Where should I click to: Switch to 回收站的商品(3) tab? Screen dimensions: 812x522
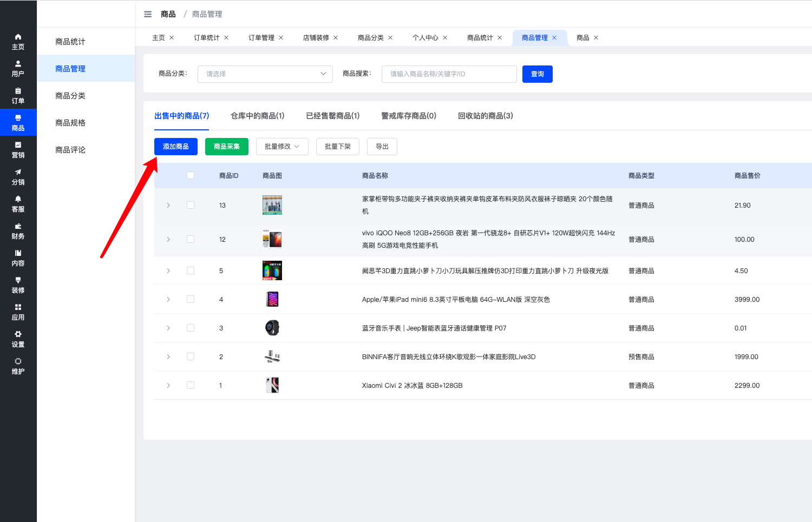tap(486, 116)
